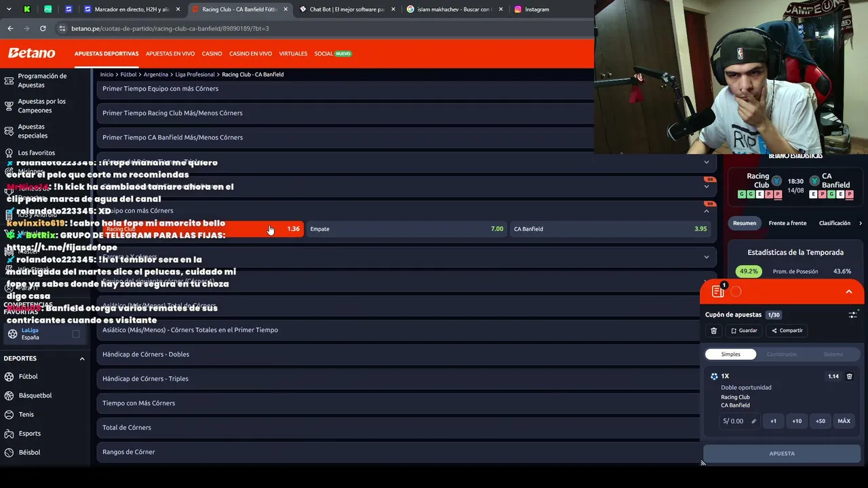Click the Betano logo
Image resolution: width=868 pixels, height=488 pixels.
click(31, 53)
